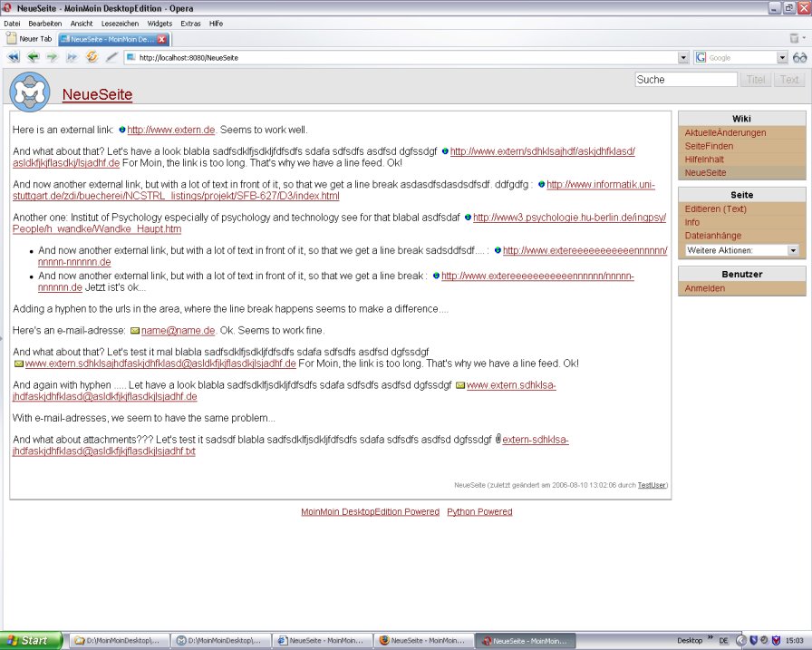This screenshot has width=812, height=650.
Task: Click the fast-forward navigation icon
Action: pos(72,57)
